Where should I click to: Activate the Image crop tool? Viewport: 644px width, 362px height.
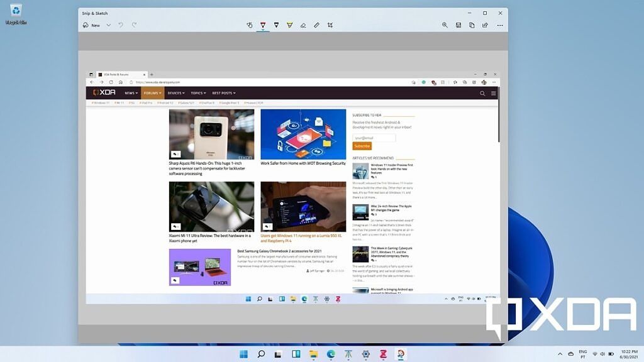pyautogui.click(x=330, y=25)
